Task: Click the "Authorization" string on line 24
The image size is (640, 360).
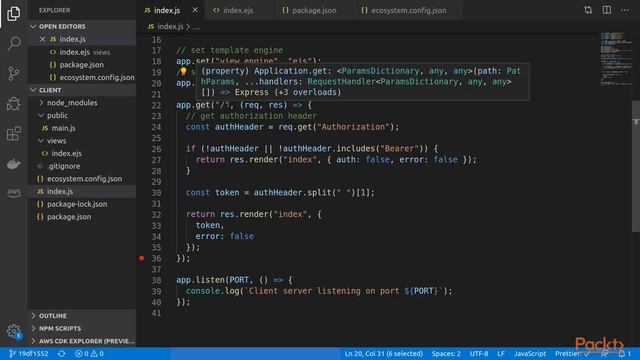Action: (353, 127)
